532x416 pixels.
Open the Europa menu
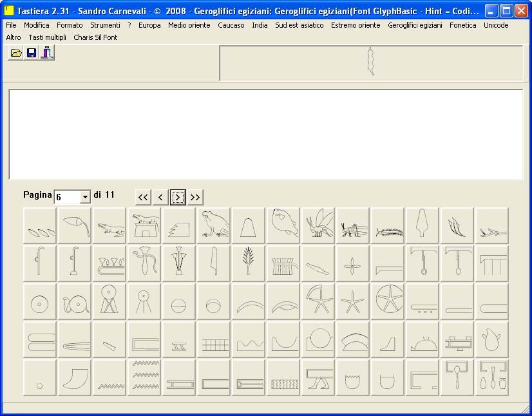(x=149, y=25)
